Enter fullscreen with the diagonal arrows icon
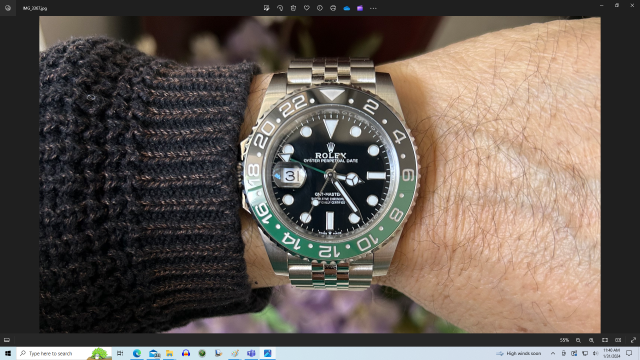 click(633, 340)
